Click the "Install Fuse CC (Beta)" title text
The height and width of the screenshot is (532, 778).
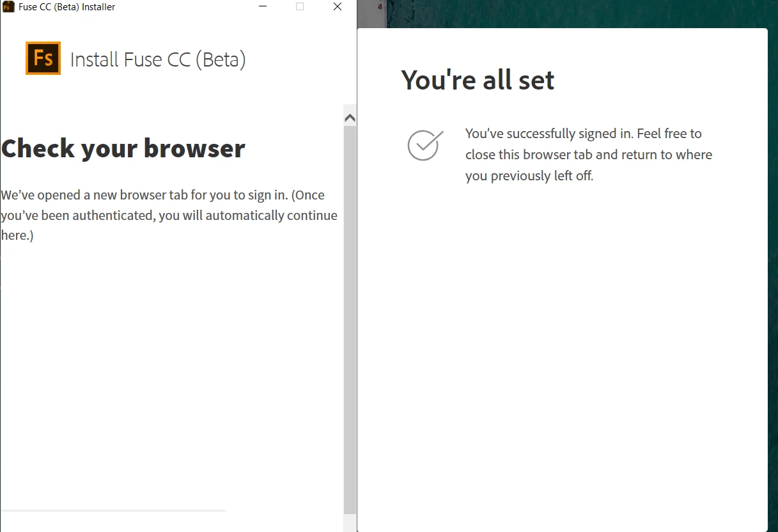158,59
